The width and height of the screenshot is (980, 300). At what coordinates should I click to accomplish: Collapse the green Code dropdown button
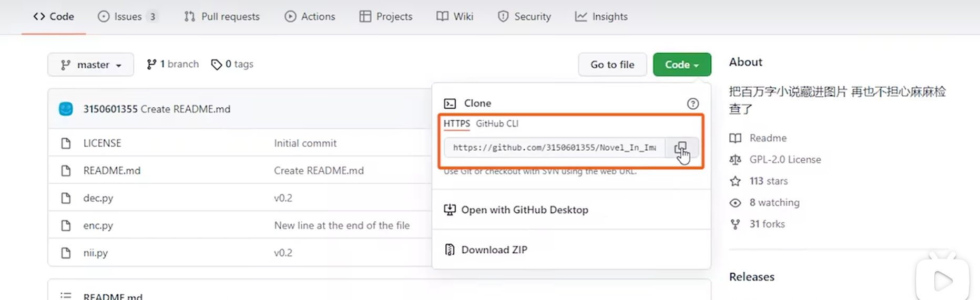681,65
